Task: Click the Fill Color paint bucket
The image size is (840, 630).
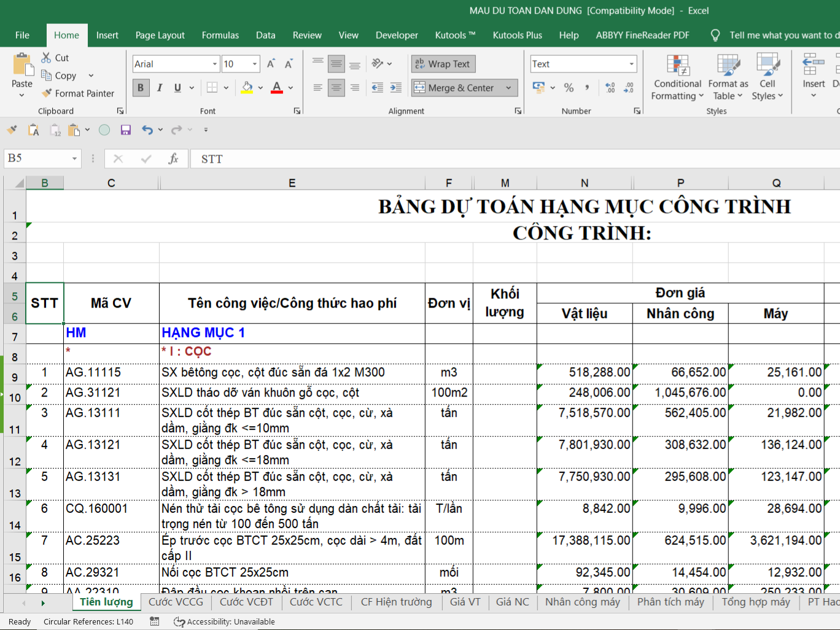Action: (x=247, y=88)
